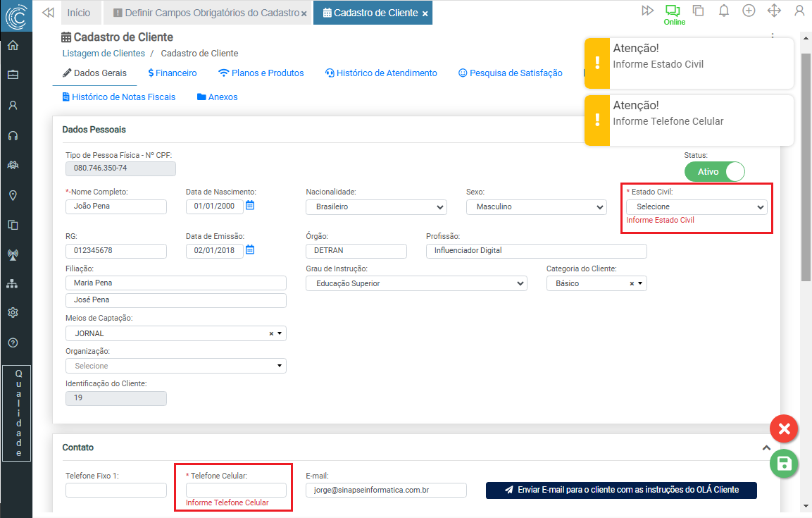The height and width of the screenshot is (518, 812).
Task: Click the map location pin sidebar icon
Action: [x=13, y=195]
